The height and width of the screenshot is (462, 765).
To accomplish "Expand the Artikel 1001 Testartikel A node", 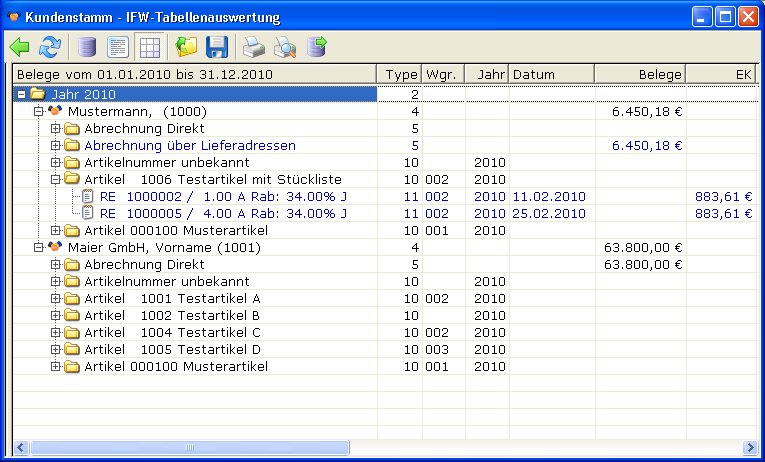I will 56,299.
